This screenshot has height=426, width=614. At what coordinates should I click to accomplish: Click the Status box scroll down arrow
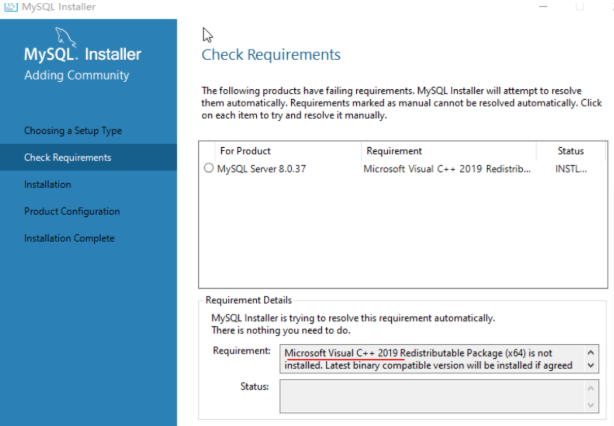pos(591,405)
